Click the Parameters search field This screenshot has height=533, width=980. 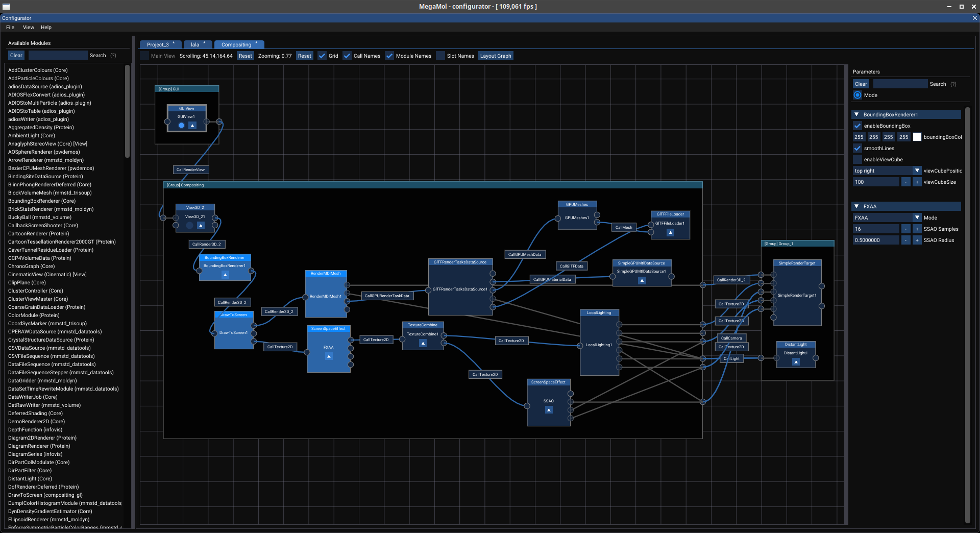coord(900,84)
